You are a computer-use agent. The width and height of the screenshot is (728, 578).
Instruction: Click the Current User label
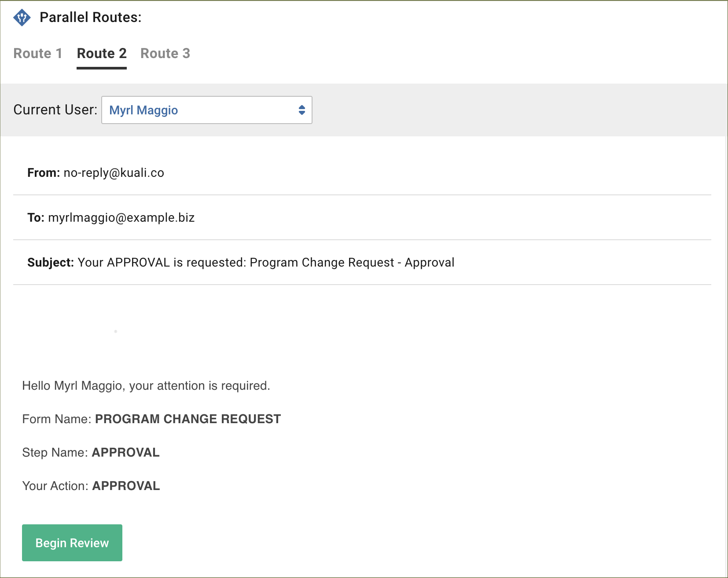pos(54,110)
